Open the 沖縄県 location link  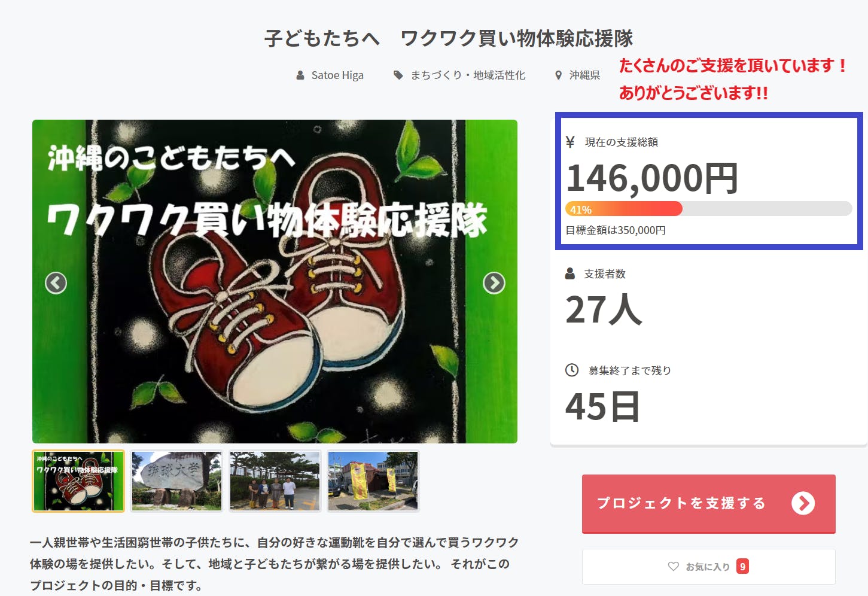click(584, 75)
